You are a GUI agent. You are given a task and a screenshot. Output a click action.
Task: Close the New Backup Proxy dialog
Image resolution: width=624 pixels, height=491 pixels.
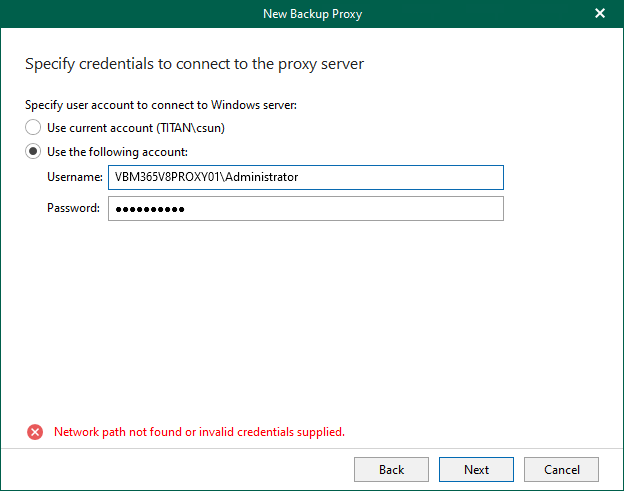(600, 13)
